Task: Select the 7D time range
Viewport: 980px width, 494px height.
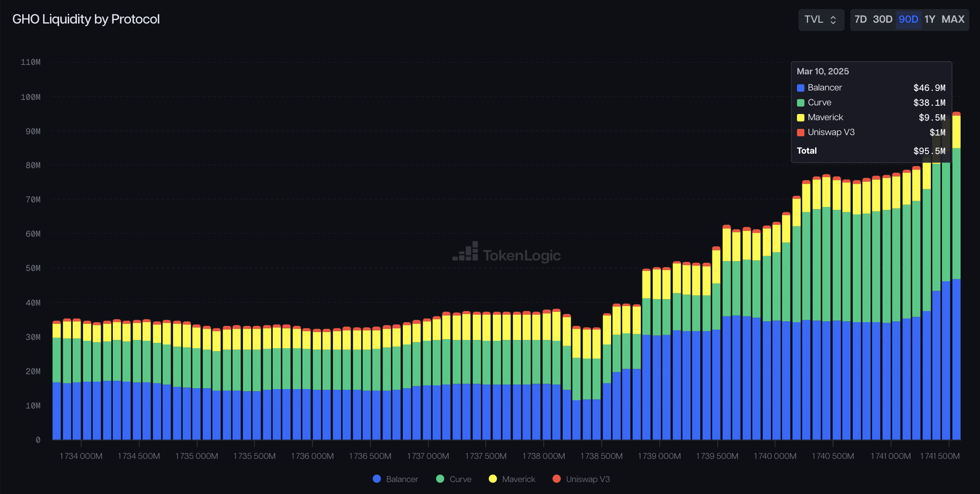Action: [x=860, y=19]
